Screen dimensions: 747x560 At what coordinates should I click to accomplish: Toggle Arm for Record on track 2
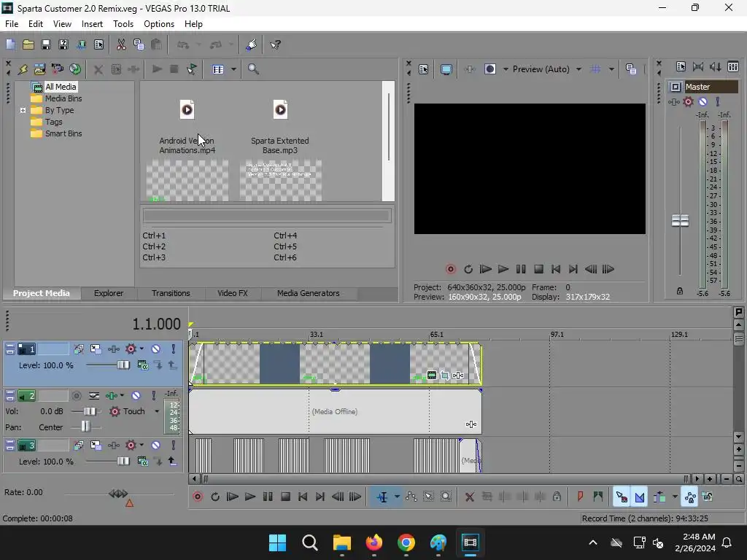76,396
